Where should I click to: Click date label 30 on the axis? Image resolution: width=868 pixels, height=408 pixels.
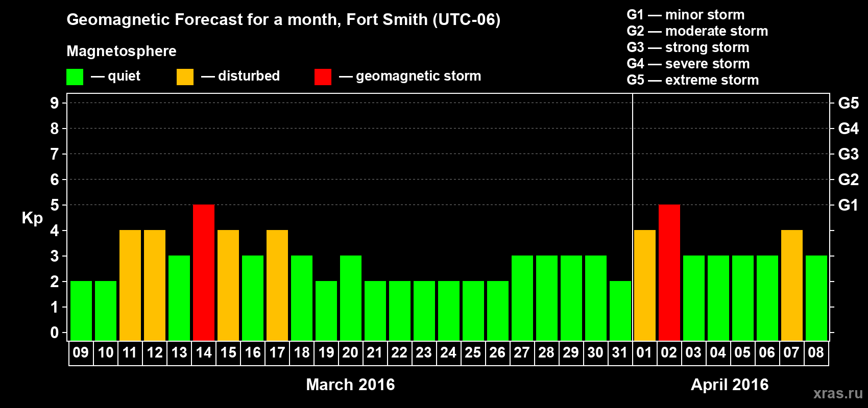(x=596, y=353)
